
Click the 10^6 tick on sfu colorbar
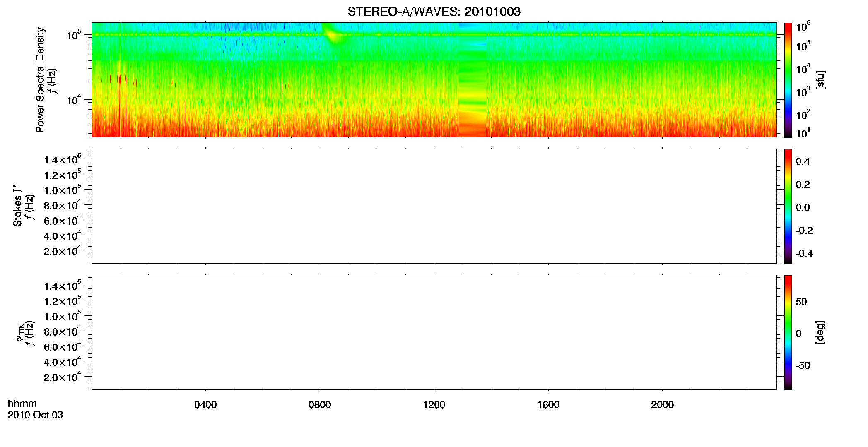[803, 26]
